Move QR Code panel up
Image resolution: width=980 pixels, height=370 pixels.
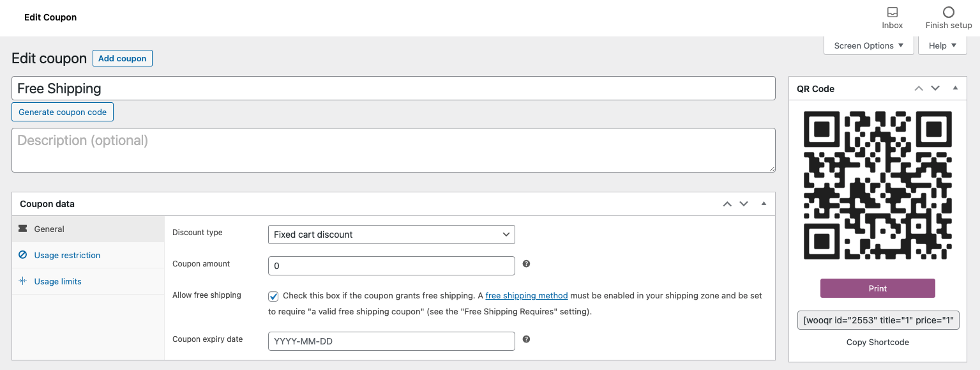coord(919,88)
